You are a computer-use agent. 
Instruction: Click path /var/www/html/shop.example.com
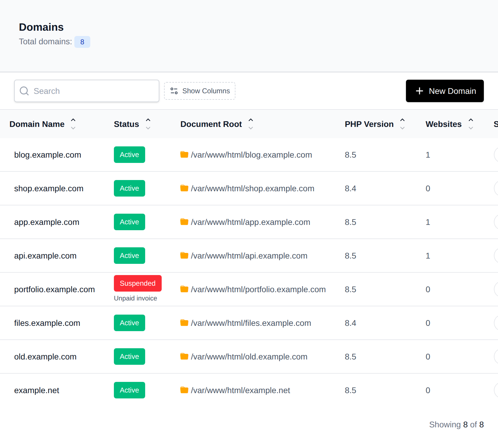(x=253, y=189)
